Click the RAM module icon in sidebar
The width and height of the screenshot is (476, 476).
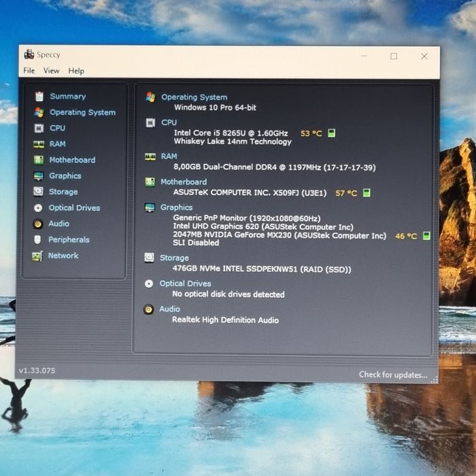tap(39, 144)
